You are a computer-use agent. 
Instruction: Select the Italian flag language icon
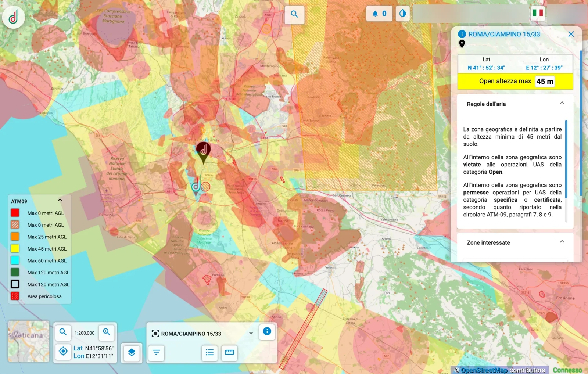coord(538,13)
